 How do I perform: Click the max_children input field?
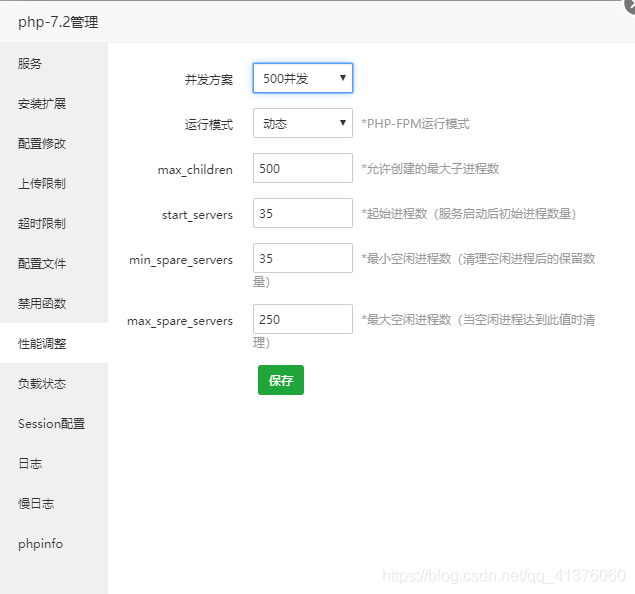tap(303, 168)
